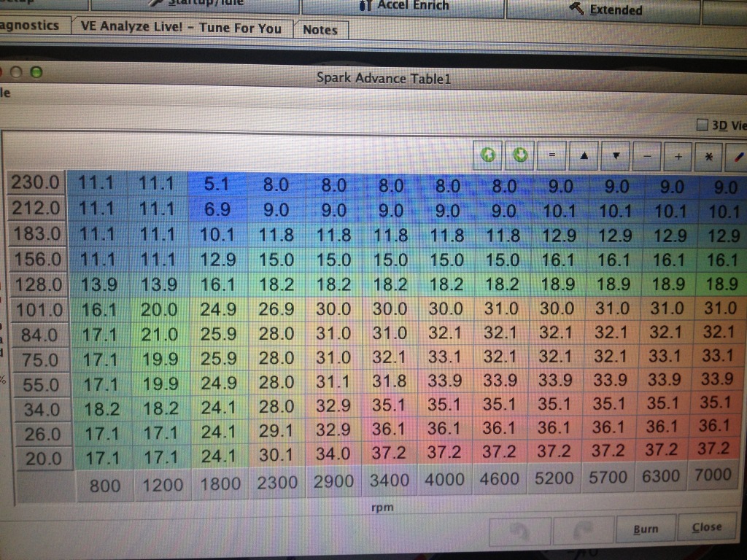The height and width of the screenshot is (560, 747).
Task: Click the first green circular arrow table button
Action: click(487, 155)
